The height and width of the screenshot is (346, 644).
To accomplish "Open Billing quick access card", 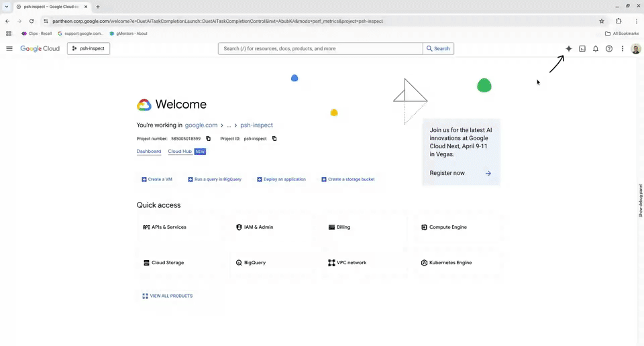I will tap(366, 227).
